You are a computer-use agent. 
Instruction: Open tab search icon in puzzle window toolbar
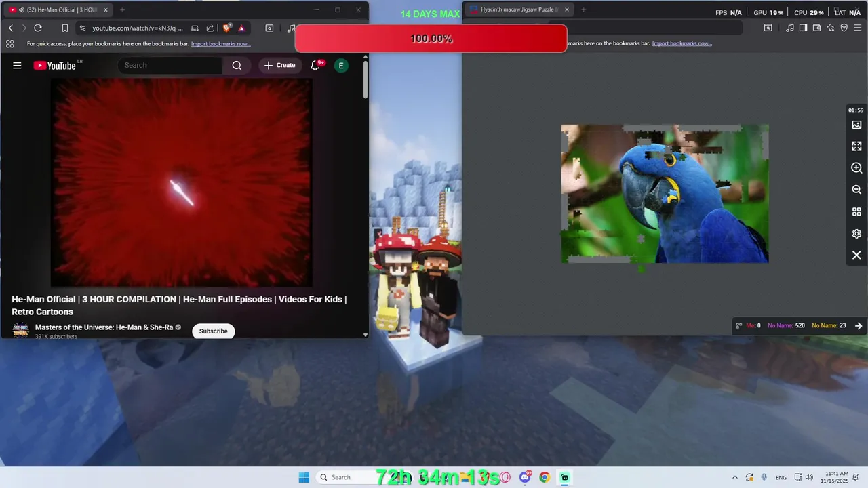pyautogui.click(x=768, y=28)
